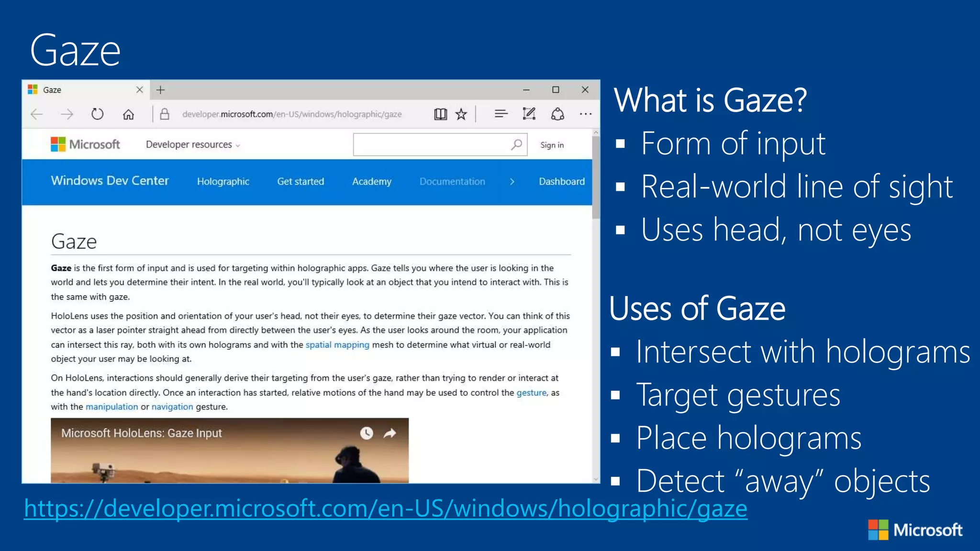Click the bullet 'Intersect with holograms'
Screen dimensions: 980x551
(803, 352)
